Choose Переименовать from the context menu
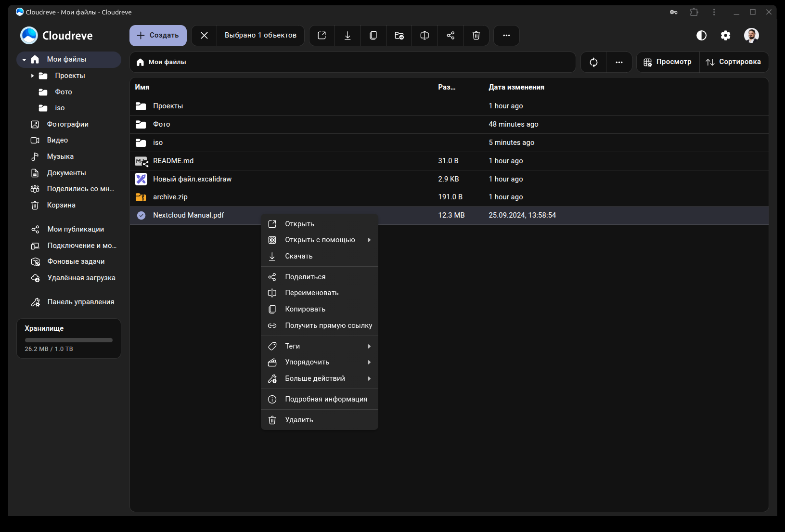The width and height of the screenshot is (785, 532). (311, 293)
